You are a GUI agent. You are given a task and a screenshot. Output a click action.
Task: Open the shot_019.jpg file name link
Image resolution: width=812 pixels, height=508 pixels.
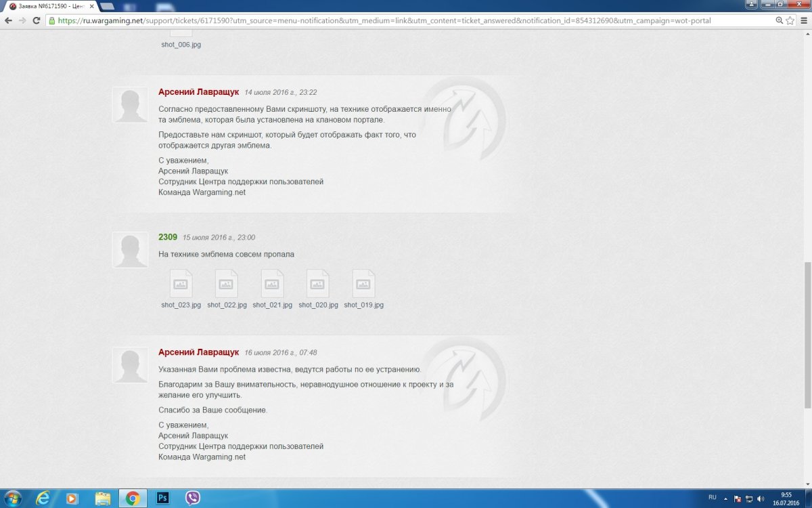[363, 305]
